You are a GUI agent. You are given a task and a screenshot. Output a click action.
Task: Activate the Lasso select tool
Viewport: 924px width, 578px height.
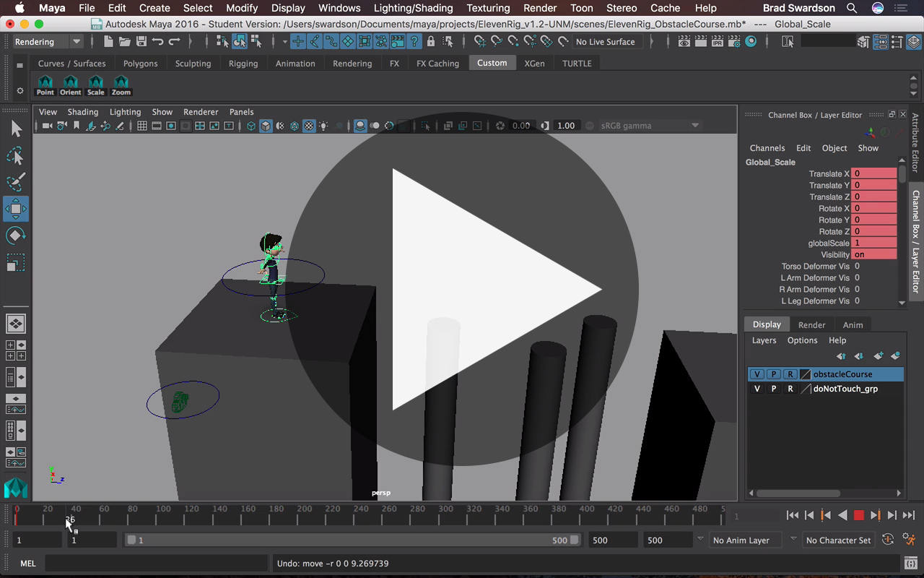(16, 155)
